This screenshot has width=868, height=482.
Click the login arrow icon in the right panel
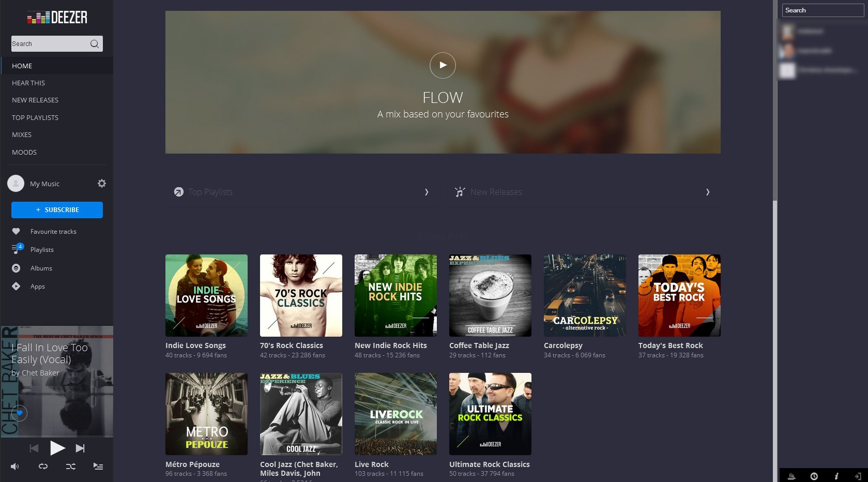click(x=858, y=476)
